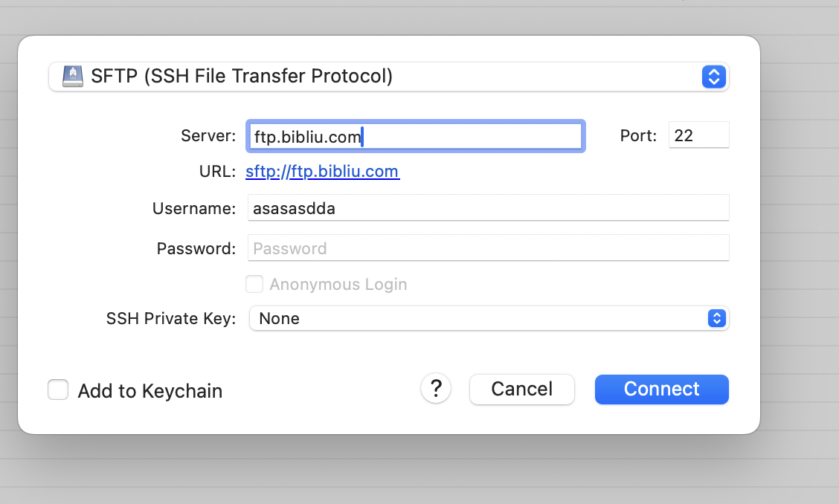Viewport: 839px width, 504px height.
Task: Click the Server field containing ftp.bibliu.com
Action: 415,137
